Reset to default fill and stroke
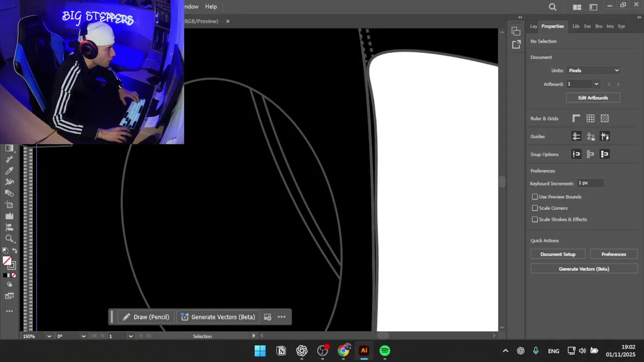The image size is (644, 362). (x=5, y=250)
